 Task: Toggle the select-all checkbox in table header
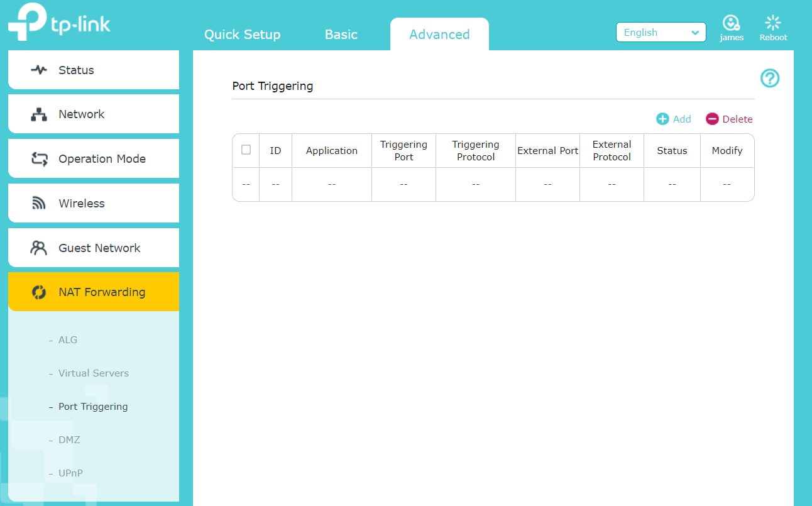[x=246, y=150]
